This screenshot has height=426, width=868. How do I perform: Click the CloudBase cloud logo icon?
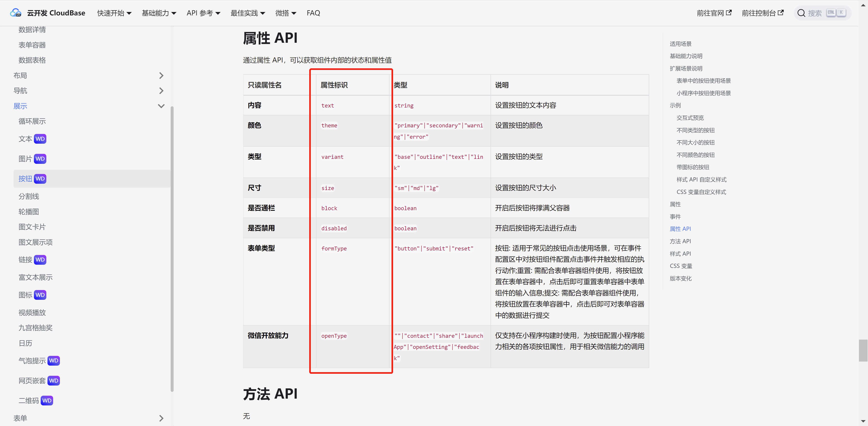pyautogui.click(x=16, y=13)
